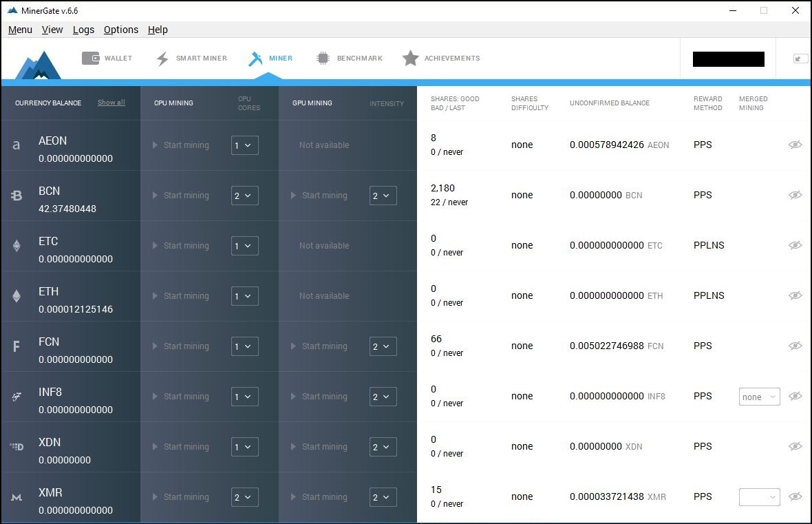Toggle visibility eye for FCN row
This screenshot has height=524, width=812.
click(795, 346)
